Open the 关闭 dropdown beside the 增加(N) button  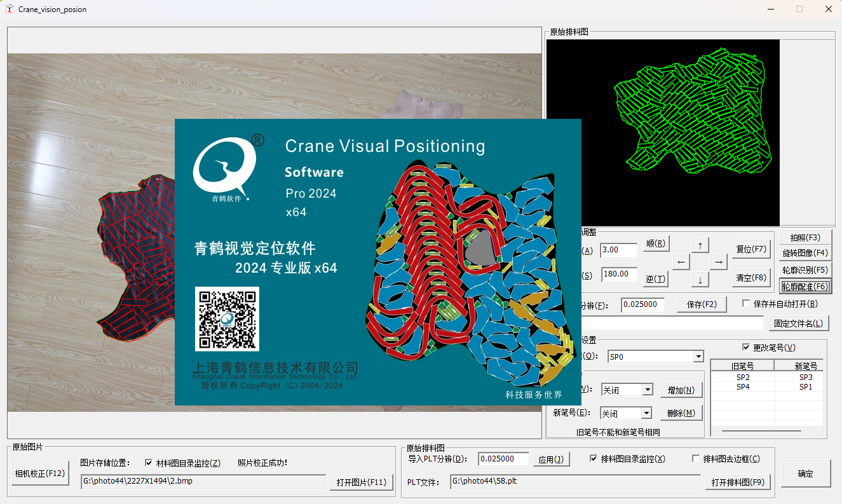(648, 390)
